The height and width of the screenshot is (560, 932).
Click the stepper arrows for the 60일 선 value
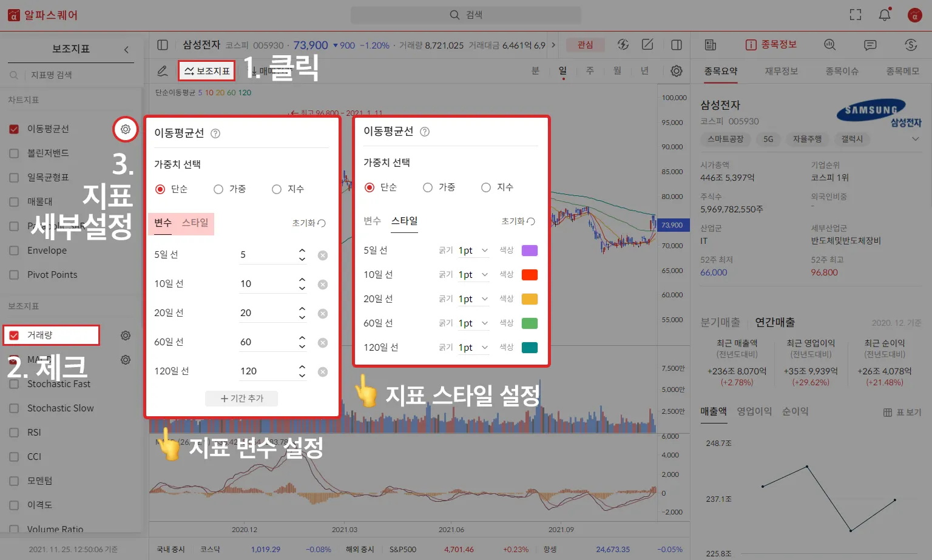[302, 342]
